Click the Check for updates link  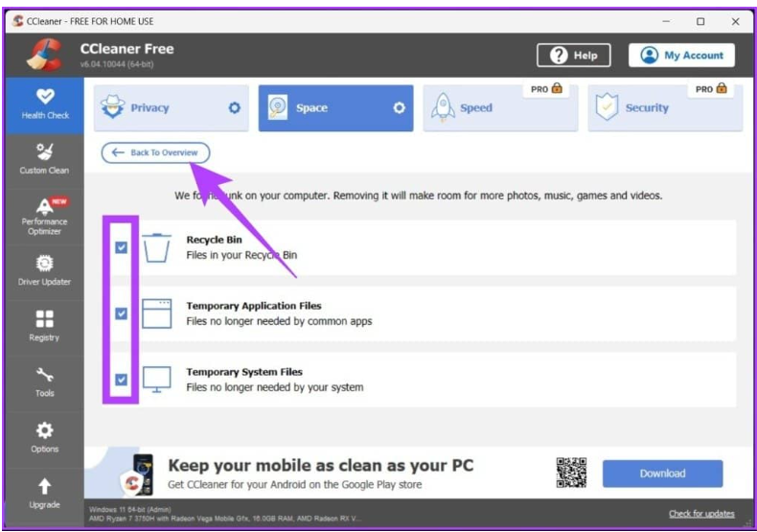(x=701, y=514)
